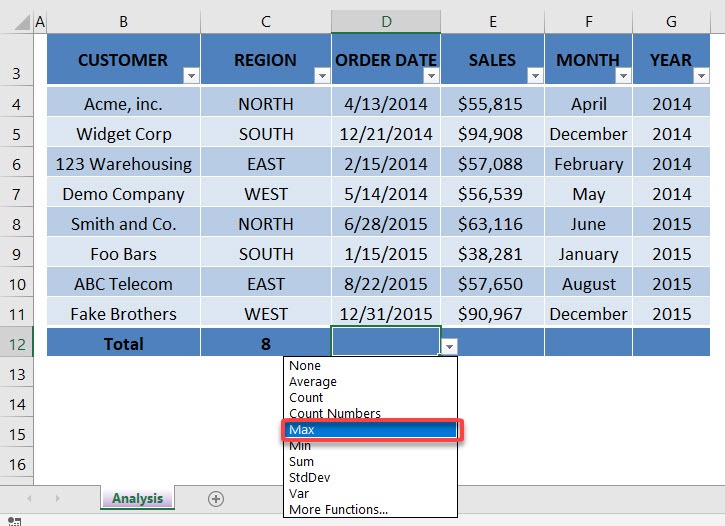This screenshot has height=526, width=725.
Task: Click the region count cell showing 8
Action: [266, 344]
